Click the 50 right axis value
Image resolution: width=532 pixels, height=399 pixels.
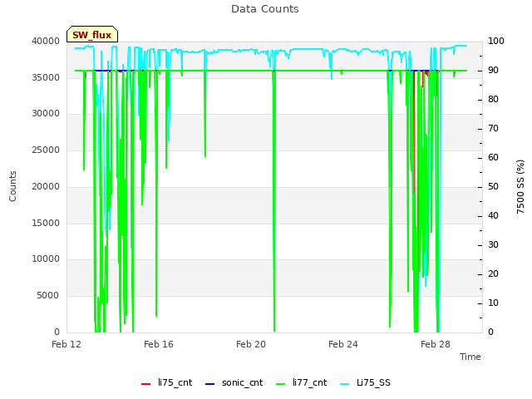[493, 186]
